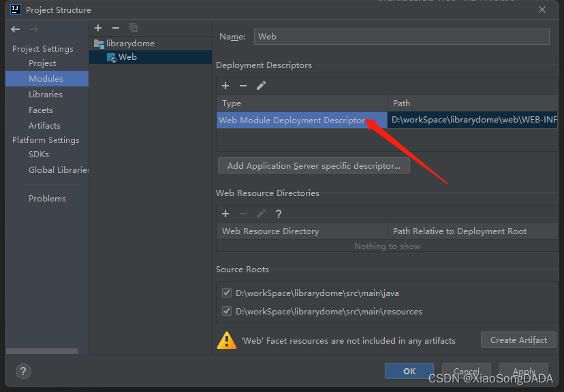564x392 pixels.
Task: Remove the selected module with minus icon
Action: [116, 28]
